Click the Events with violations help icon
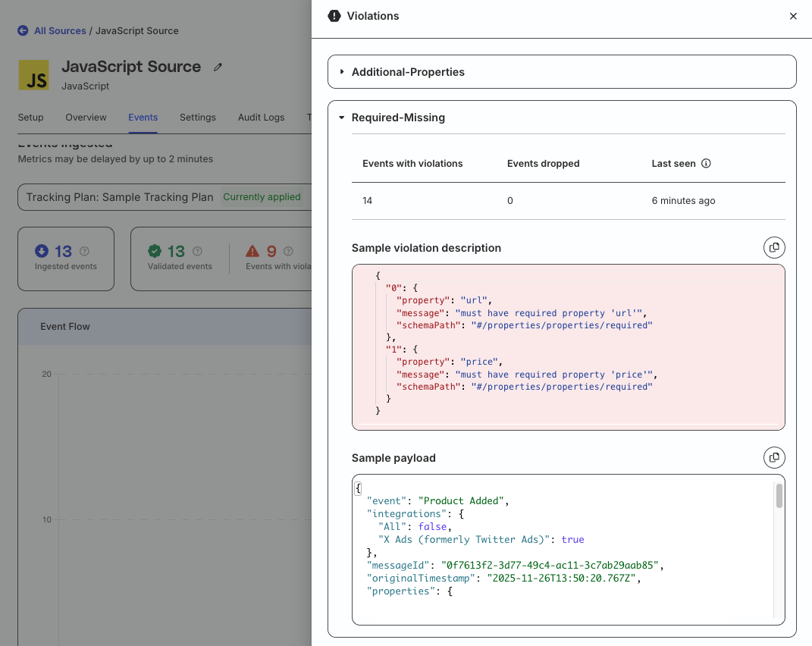Image resolution: width=812 pixels, height=646 pixels. pos(288,251)
